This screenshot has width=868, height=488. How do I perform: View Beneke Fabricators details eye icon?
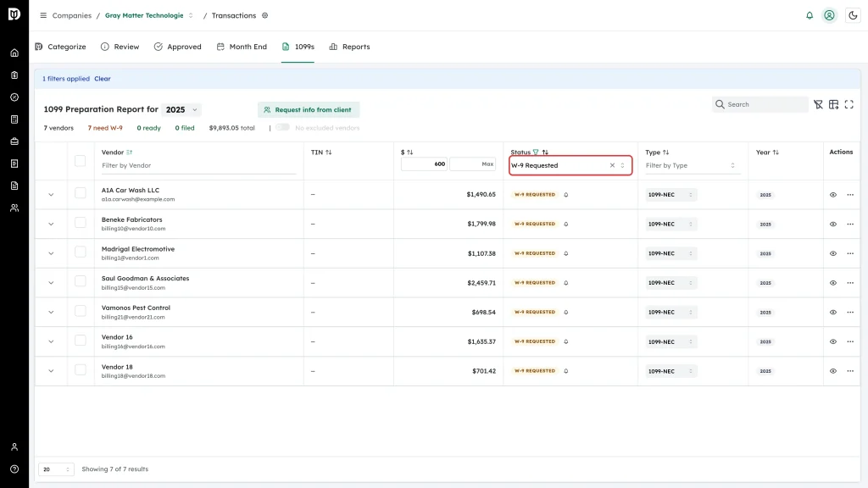[x=833, y=224]
